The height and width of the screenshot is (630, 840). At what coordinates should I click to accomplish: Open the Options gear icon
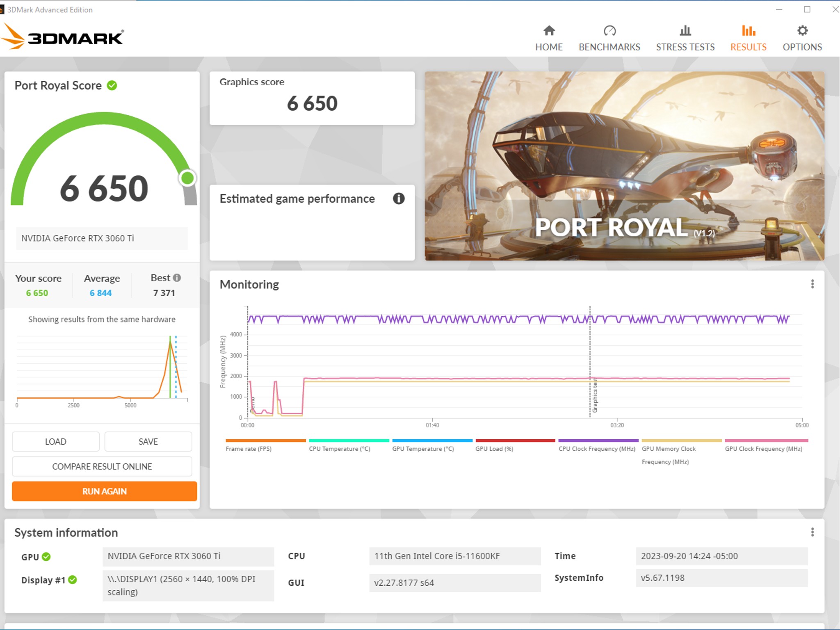point(802,31)
